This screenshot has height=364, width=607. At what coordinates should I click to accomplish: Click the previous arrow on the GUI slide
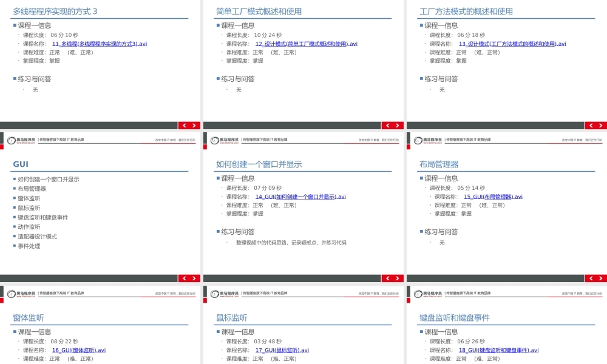(x=184, y=278)
